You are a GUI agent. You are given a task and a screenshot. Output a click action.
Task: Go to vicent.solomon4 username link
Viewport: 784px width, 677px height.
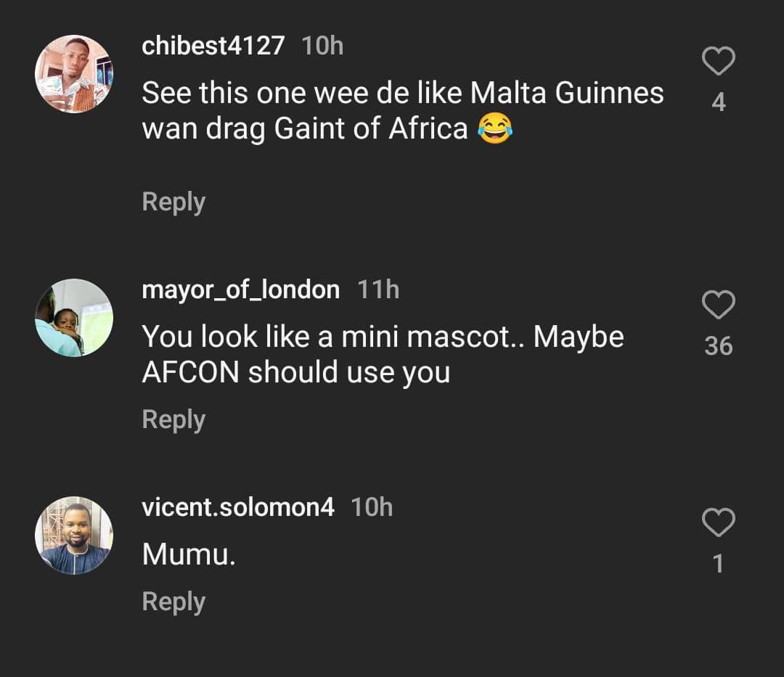tap(238, 507)
